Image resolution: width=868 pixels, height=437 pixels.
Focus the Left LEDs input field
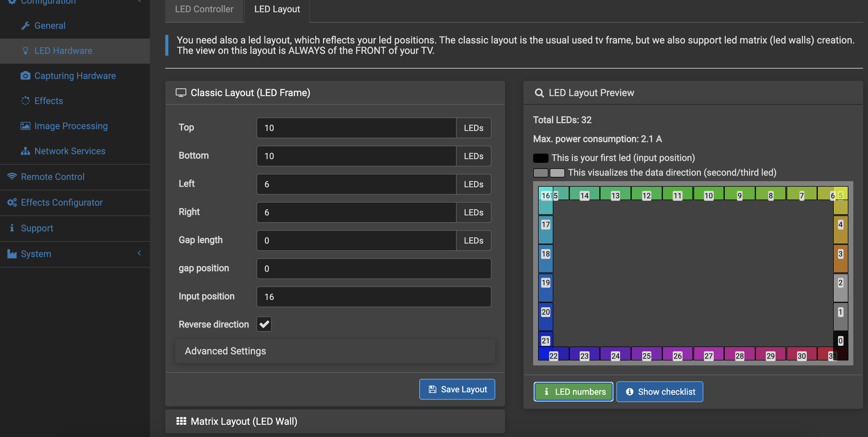pyautogui.click(x=356, y=184)
